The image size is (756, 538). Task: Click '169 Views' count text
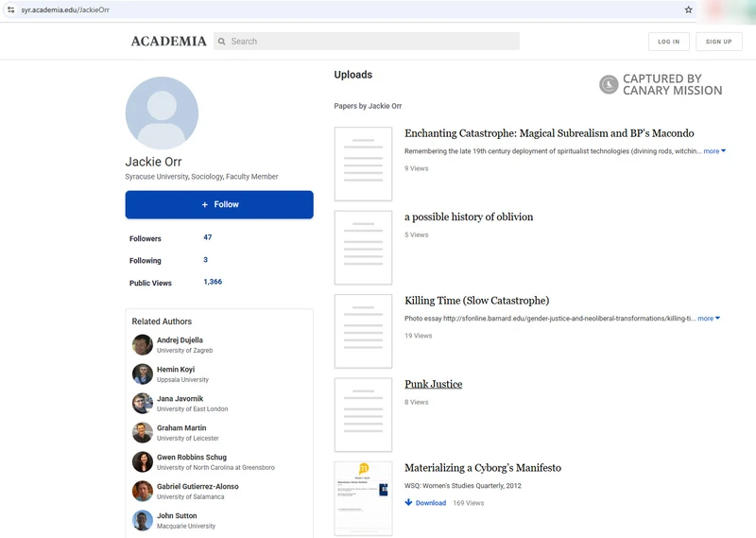[x=468, y=503]
